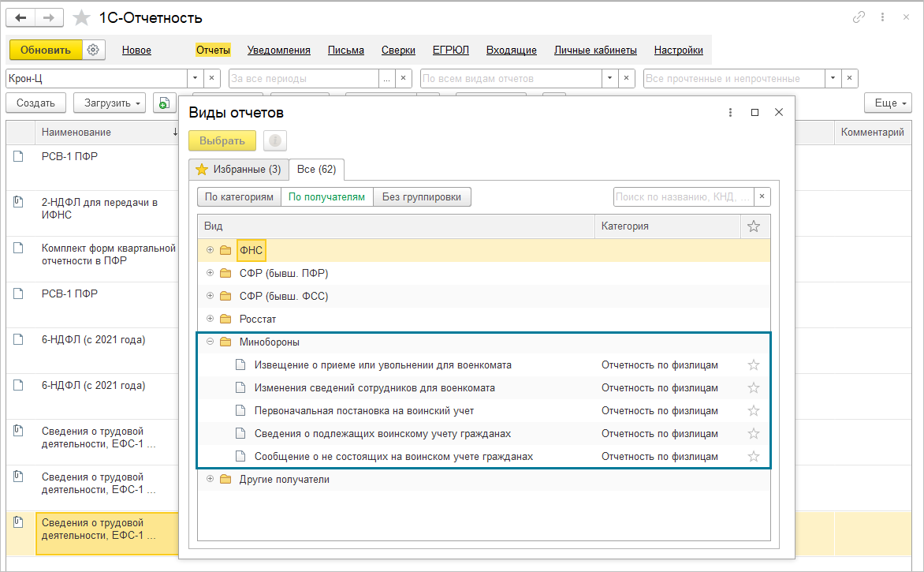Expand the СФР (бывш. ПФР) folder
924x572 pixels.
tap(210, 273)
